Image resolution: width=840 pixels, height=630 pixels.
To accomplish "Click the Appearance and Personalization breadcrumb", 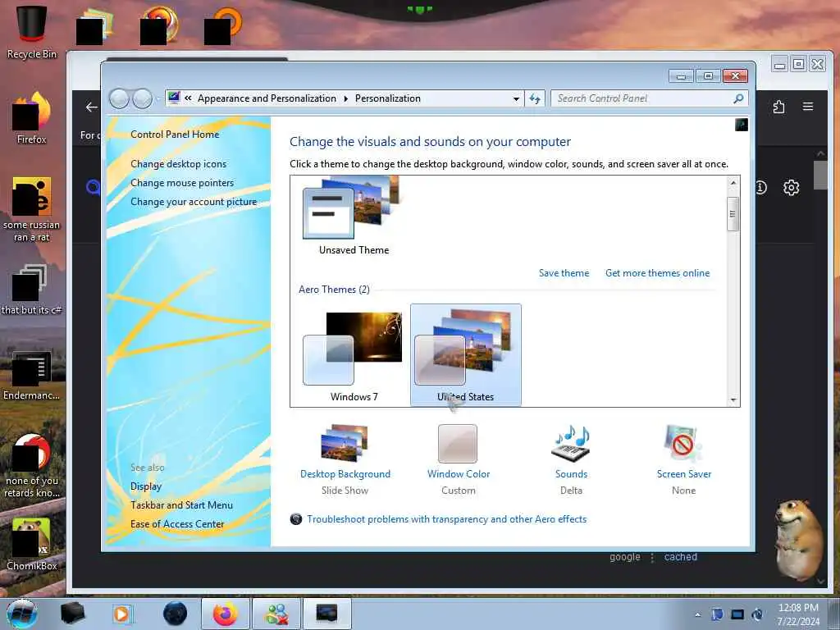I will 267,98.
